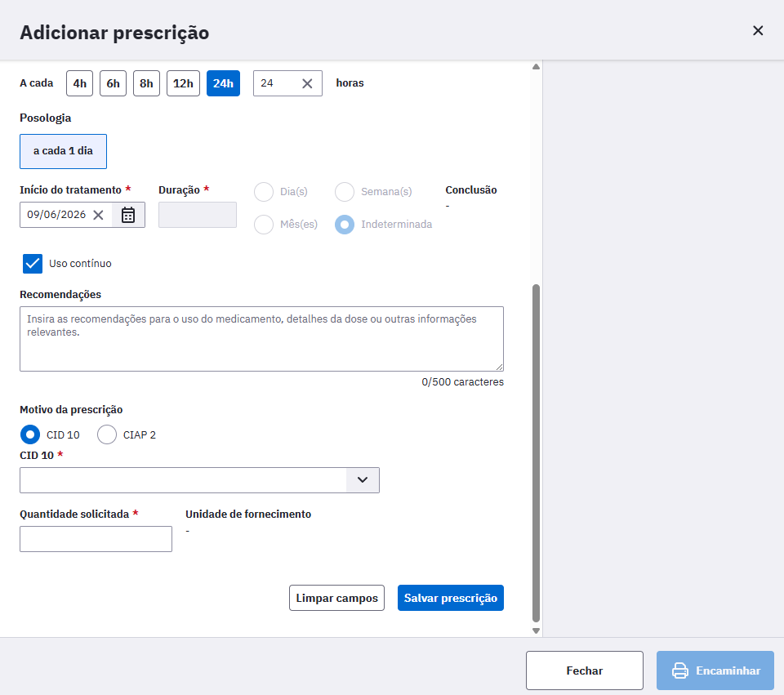Select the Dia(s) duration radio
Screen dimensions: 784x695
264,191
